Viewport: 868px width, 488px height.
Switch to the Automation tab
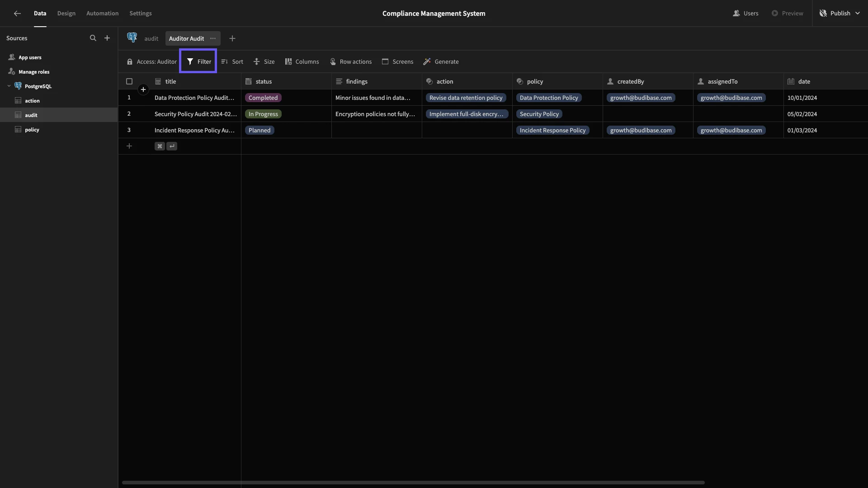(103, 14)
